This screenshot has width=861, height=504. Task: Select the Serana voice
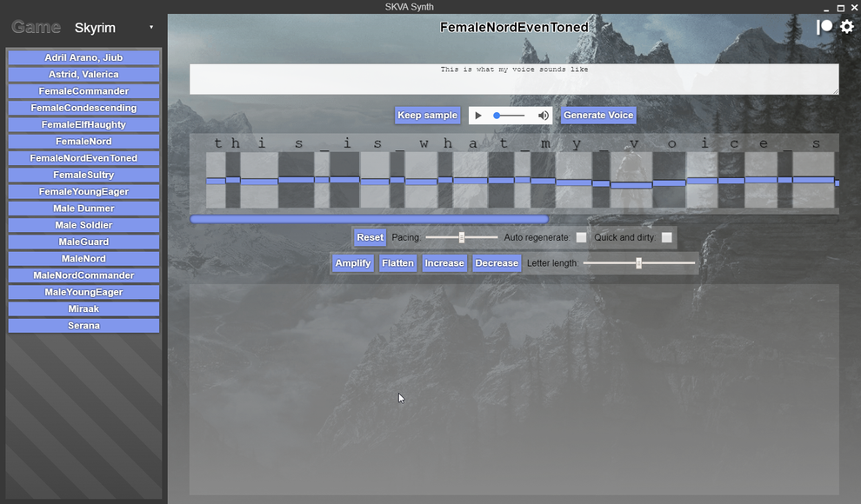(83, 326)
